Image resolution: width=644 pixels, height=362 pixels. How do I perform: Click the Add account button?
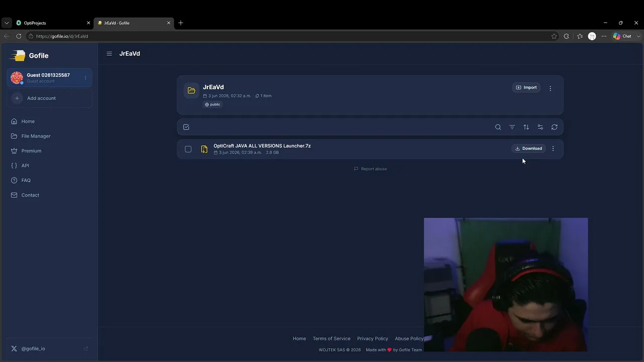pos(49,98)
